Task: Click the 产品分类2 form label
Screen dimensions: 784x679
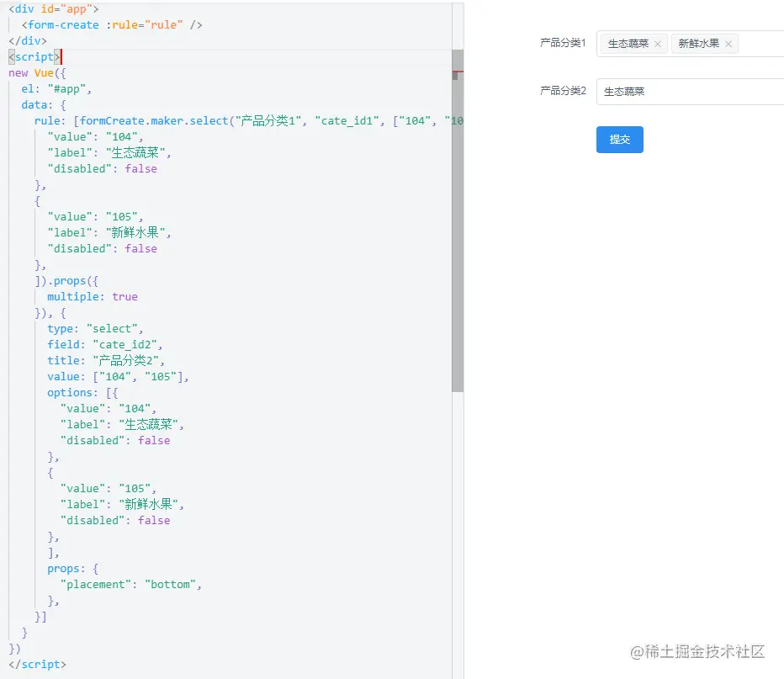Action: pyautogui.click(x=563, y=91)
